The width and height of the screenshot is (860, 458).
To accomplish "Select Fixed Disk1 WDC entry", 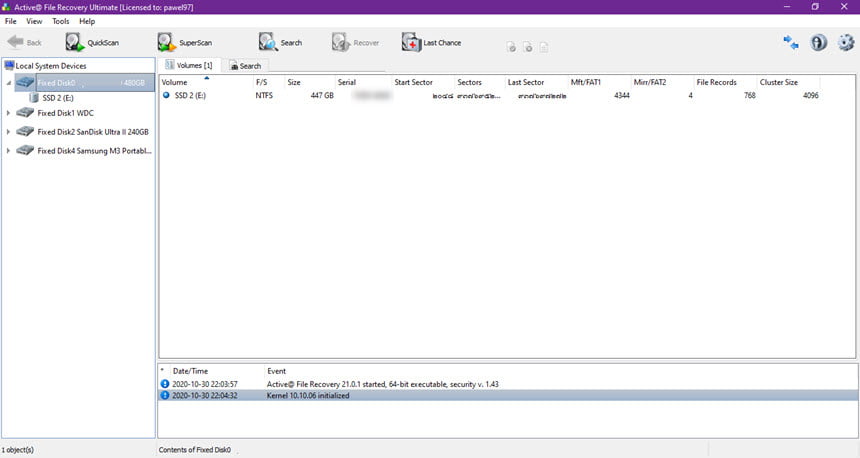I will coord(65,113).
